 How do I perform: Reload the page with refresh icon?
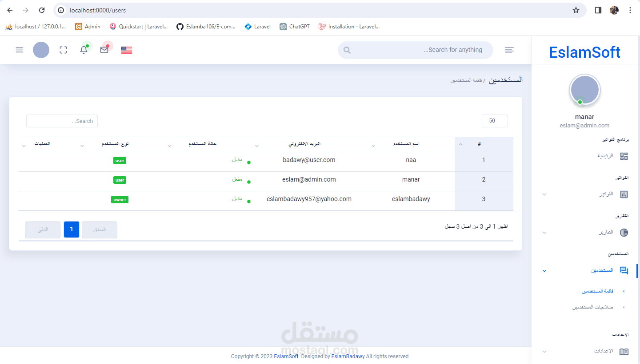(42, 10)
